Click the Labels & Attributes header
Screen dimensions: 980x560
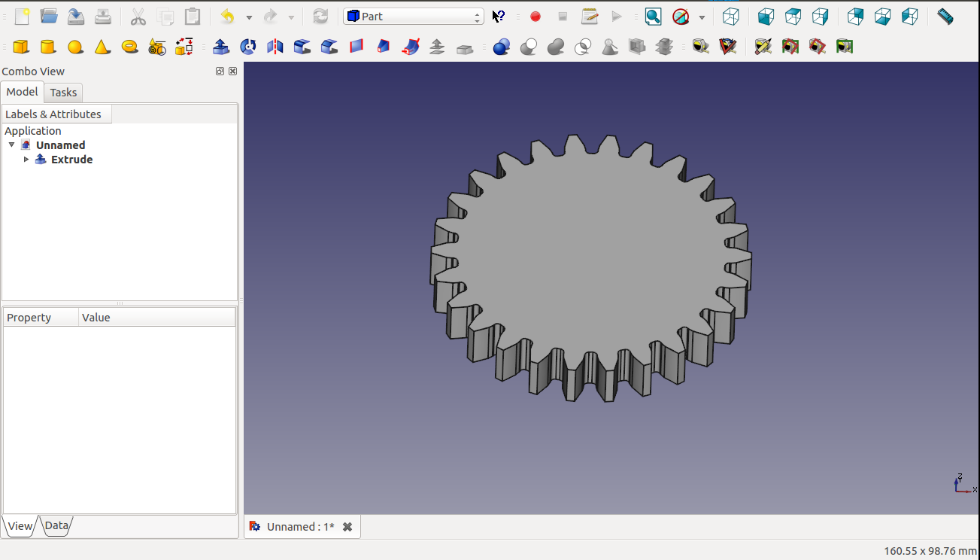[x=54, y=114]
